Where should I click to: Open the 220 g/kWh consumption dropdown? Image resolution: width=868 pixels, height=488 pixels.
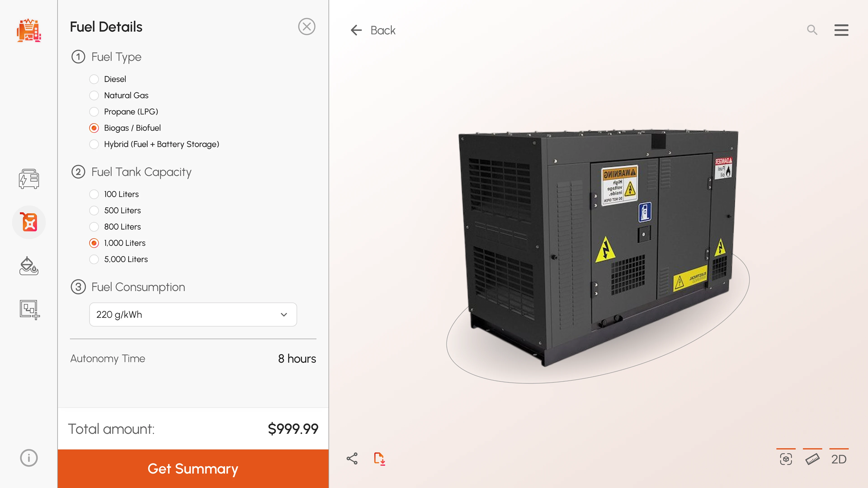[x=193, y=314]
